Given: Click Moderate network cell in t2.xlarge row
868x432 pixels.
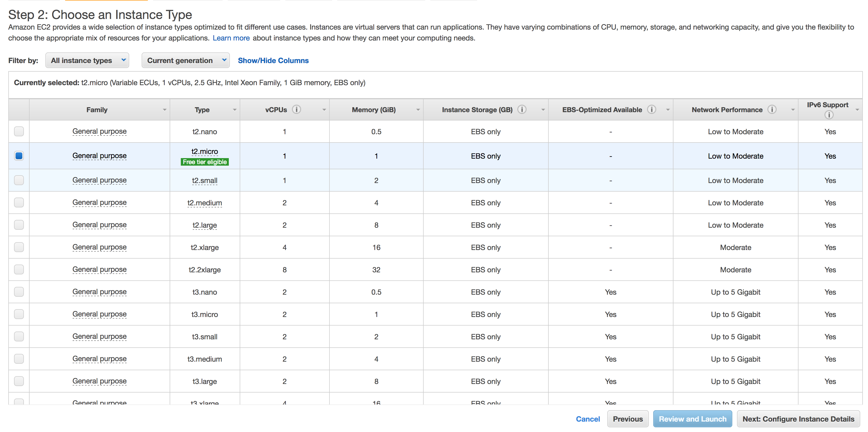Looking at the screenshot, I should click(736, 247).
